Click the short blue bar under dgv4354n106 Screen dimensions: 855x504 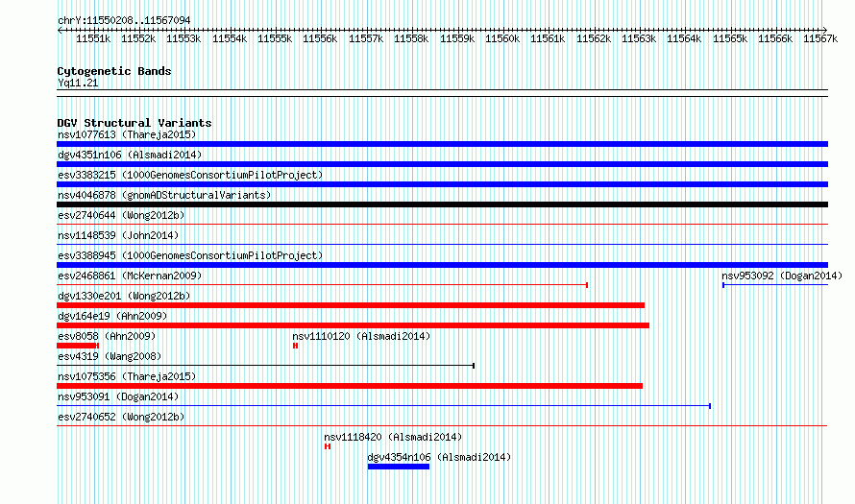[x=399, y=467]
